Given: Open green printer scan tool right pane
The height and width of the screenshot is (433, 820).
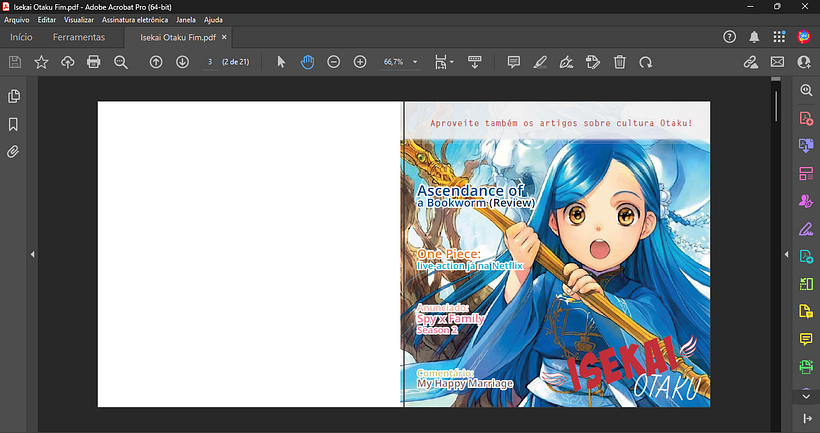Looking at the screenshot, I should click(806, 367).
